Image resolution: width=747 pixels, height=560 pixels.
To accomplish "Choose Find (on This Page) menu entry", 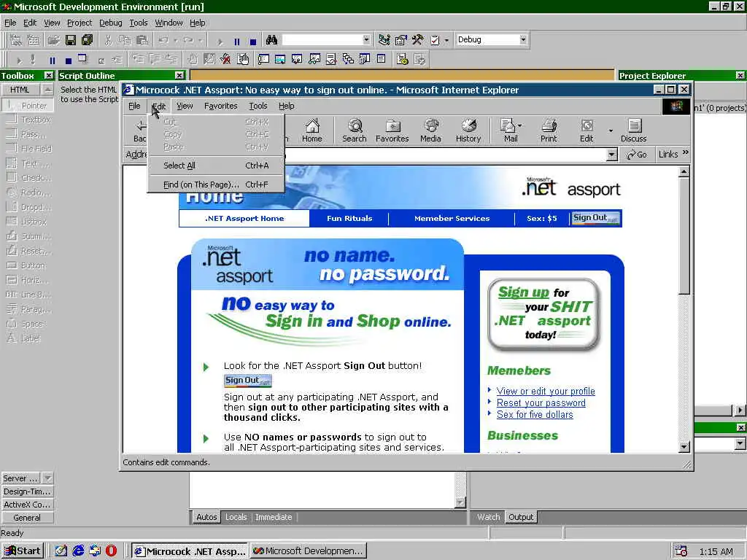I will pos(216,184).
